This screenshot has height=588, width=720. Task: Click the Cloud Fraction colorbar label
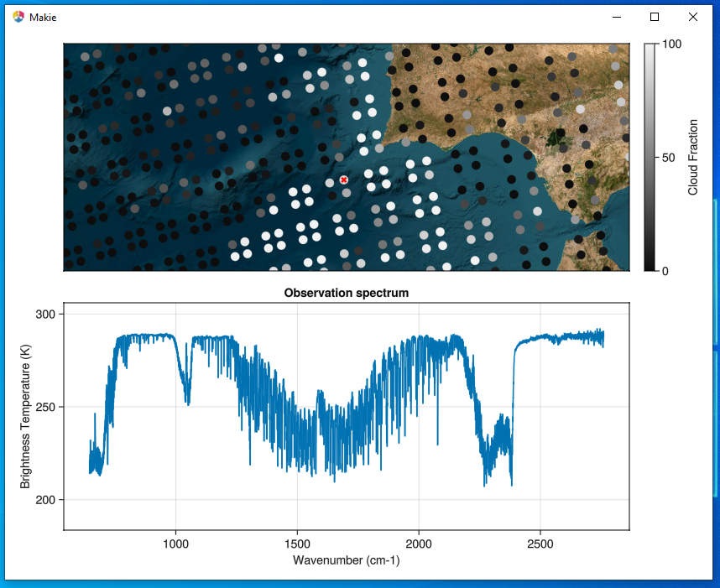[693, 156]
